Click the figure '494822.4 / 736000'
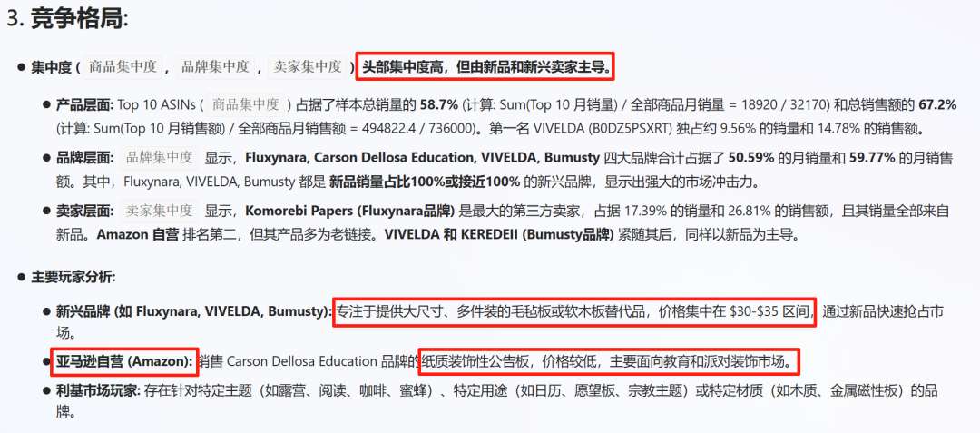The height and width of the screenshot is (433, 980). click(x=416, y=130)
